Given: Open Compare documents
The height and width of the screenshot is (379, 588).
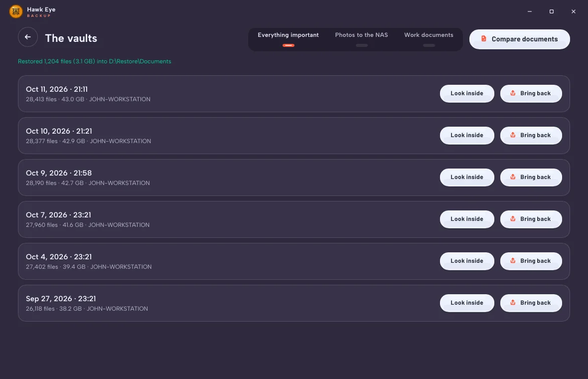Looking at the screenshot, I should click(x=519, y=39).
